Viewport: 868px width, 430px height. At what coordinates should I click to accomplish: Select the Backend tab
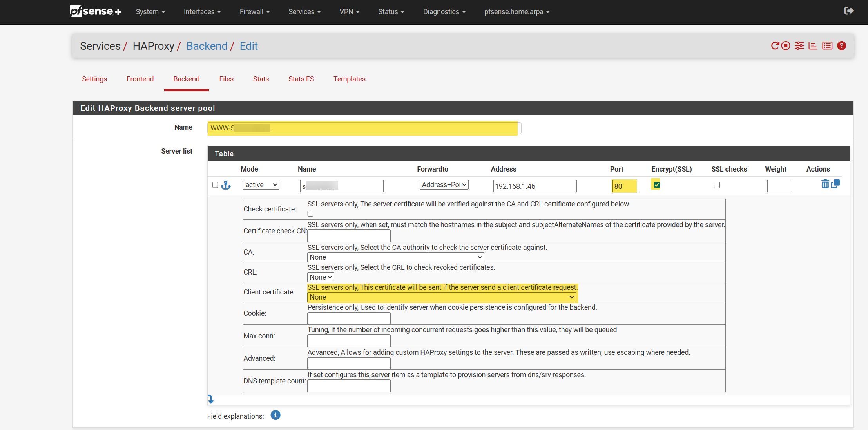pyautogui.click(x=187, y=79)
